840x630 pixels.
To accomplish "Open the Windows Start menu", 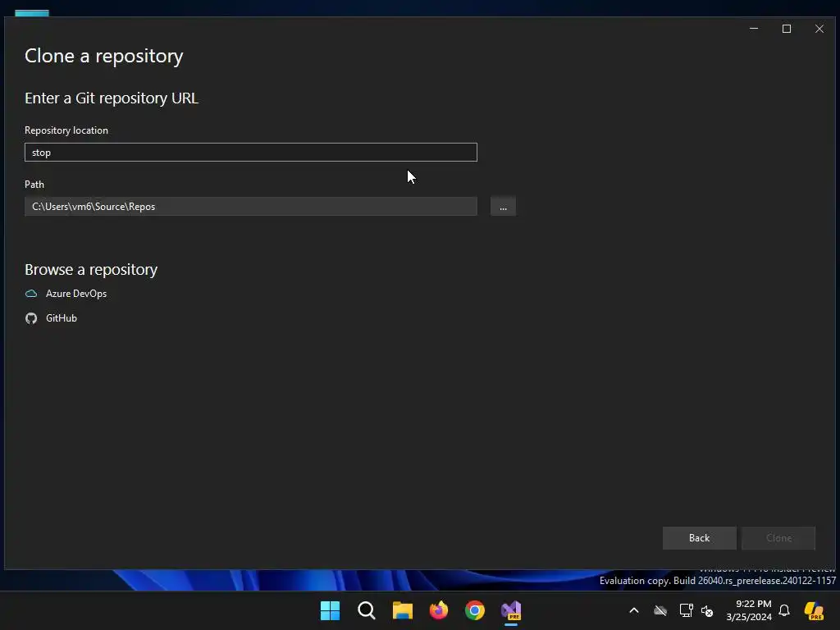I will coord(330,610).
